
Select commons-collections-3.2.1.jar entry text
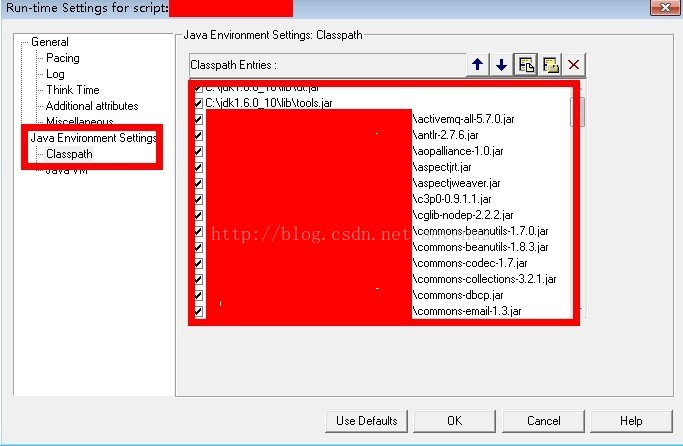click(x=484, y=279)
